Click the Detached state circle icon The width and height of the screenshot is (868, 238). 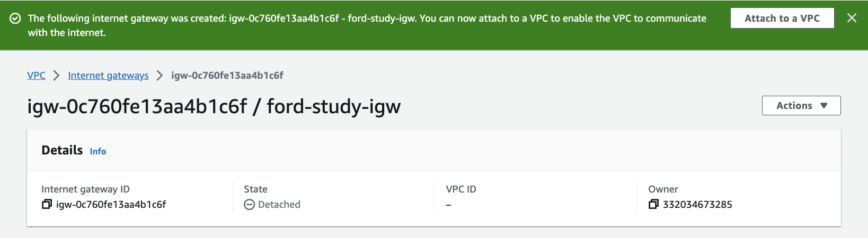pos(249,205)
